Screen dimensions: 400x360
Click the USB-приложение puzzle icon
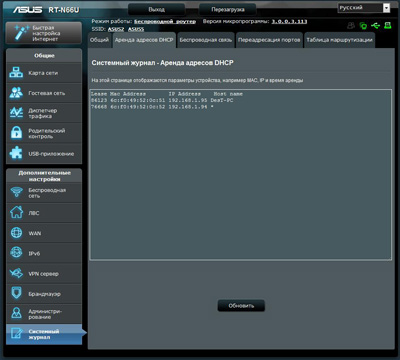[16, 153]
